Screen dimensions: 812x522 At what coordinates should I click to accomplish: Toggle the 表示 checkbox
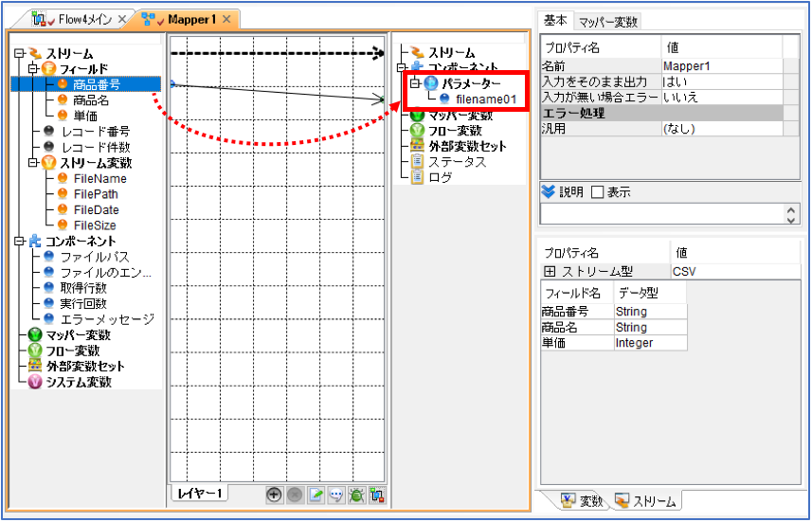tap(598, 192)
